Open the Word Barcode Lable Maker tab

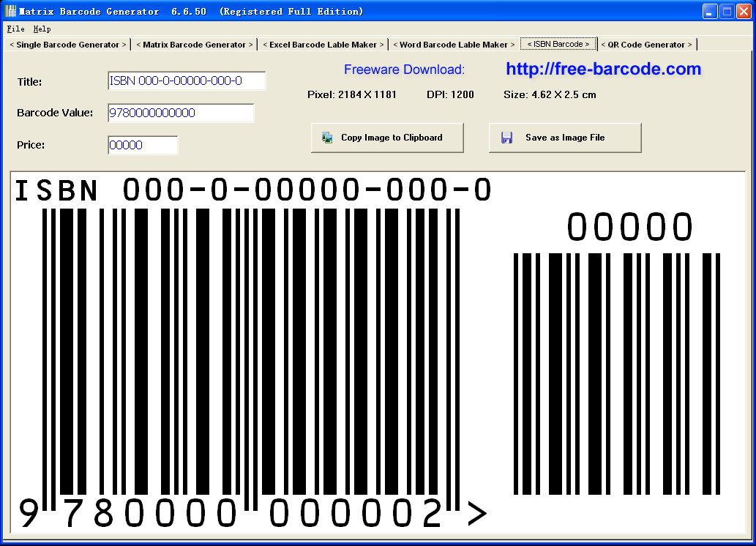(453, 44)
